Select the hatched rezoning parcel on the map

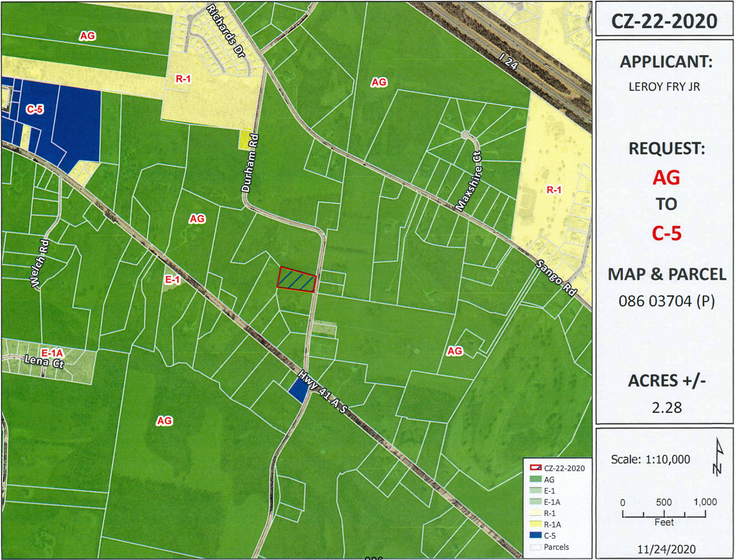click(x=296, y=280)
